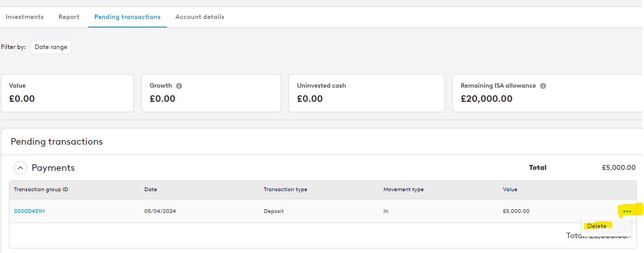
Task: Click the Payments section heading
Action: point(53,168)
